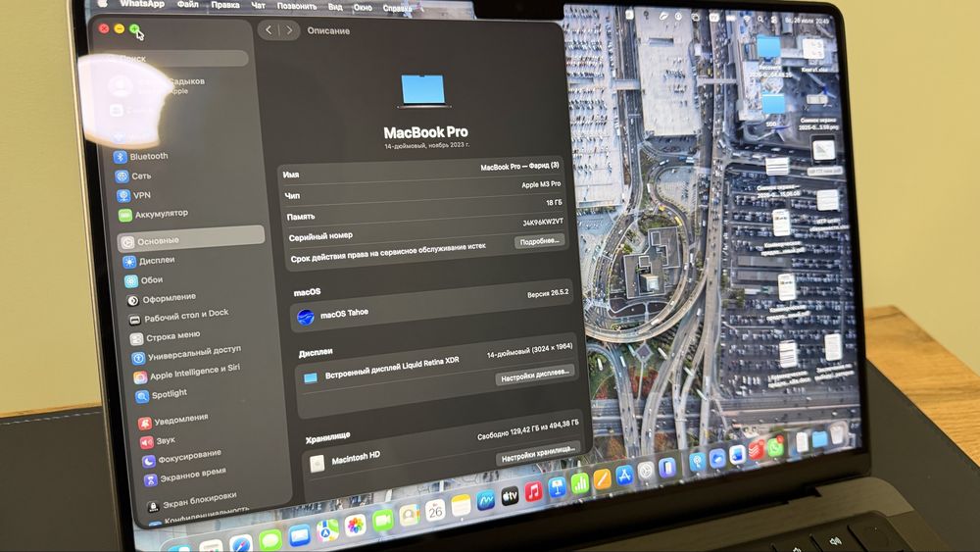Screen dimensions: 980x552
Task: Open Contacts from the Dock
Action: 410,515
